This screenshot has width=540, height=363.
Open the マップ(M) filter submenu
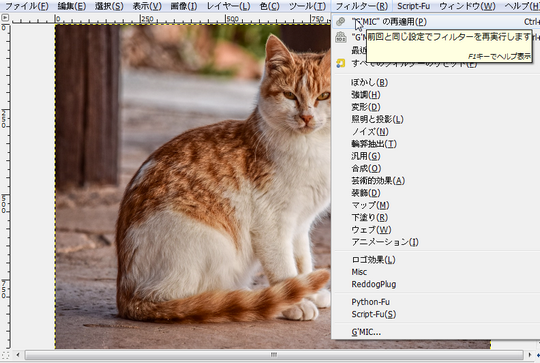coord(436,205)
